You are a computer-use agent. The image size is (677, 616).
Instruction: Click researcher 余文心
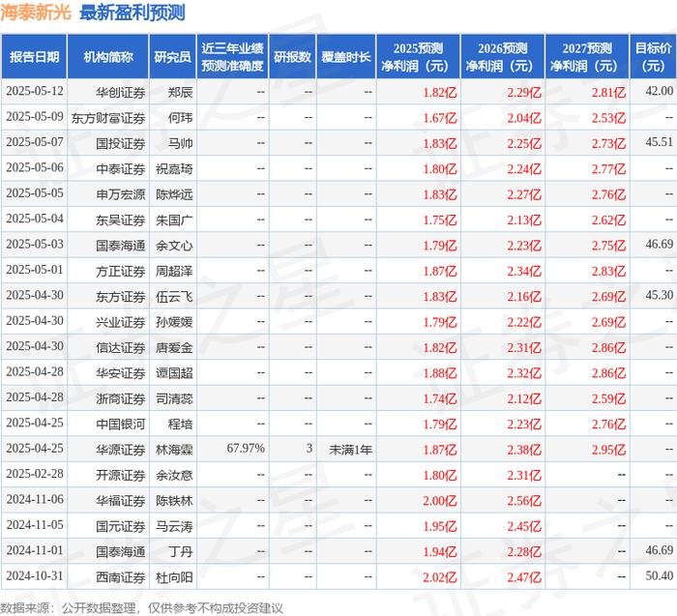tap(174, 246)
